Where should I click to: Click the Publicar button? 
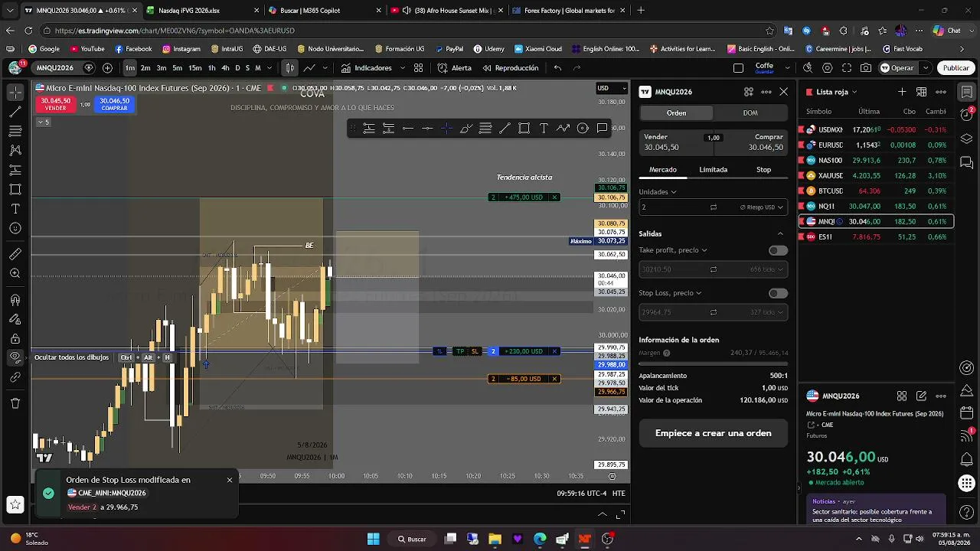click(955, 68)
